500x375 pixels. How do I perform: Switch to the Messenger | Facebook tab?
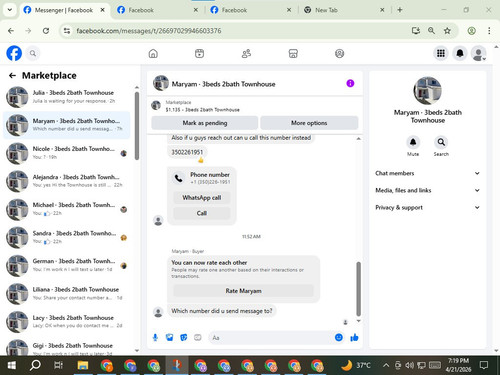click(x=64, y=10)
